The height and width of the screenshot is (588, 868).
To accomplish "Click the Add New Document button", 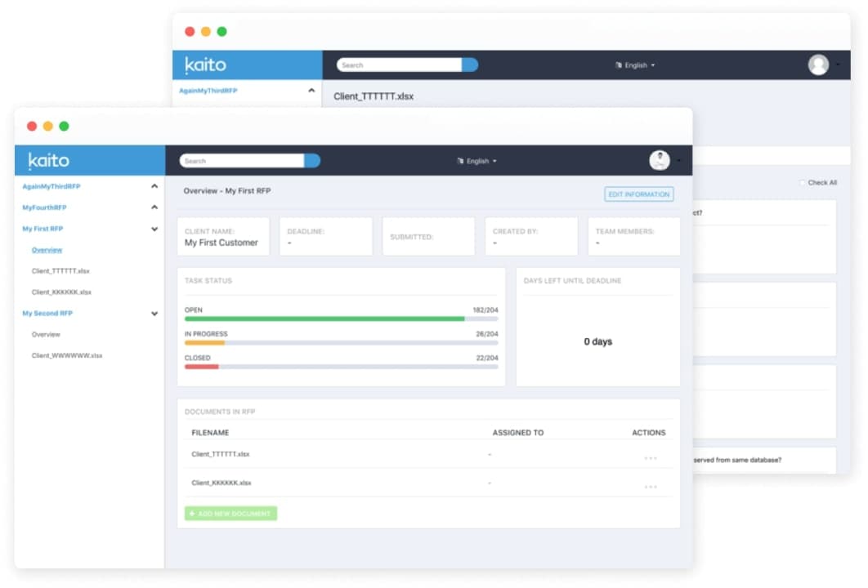I will click(x=230, y=514).
